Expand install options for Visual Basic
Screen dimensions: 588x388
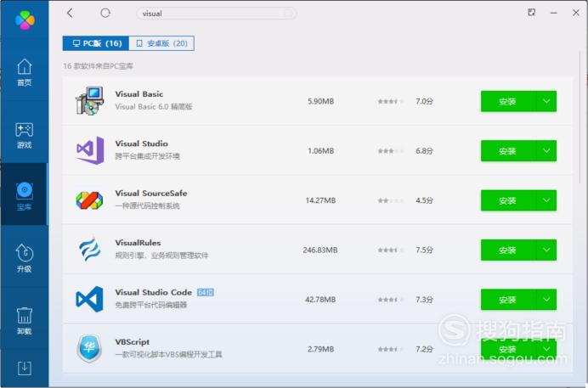click(x=546, y=102)
